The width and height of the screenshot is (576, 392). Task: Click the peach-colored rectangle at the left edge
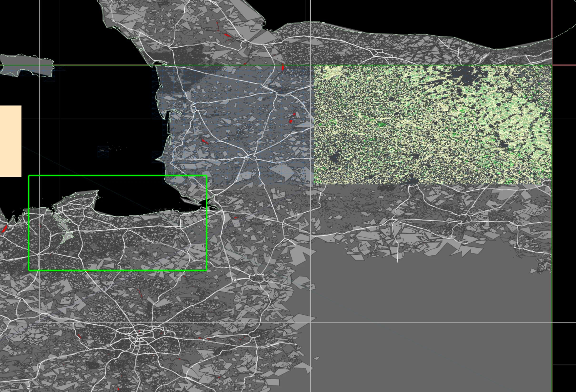(11, 141)
